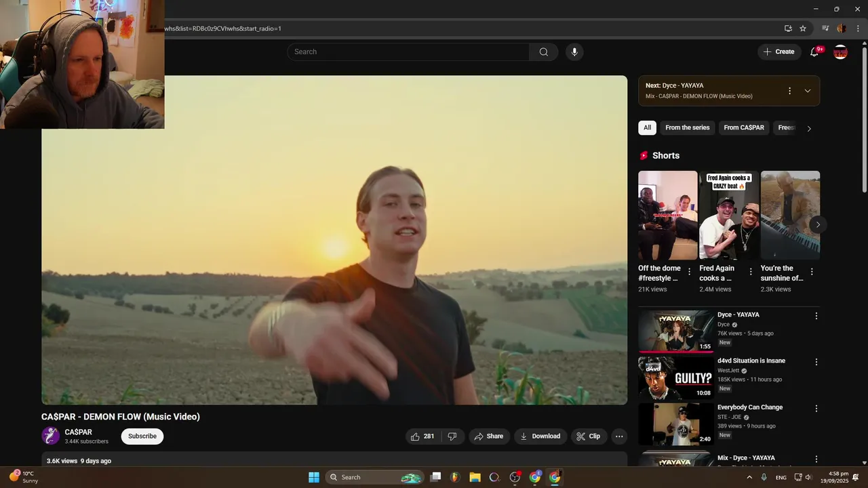Click the Dyce channel name
This screenshot has width=868, height=488.
click(x=724, y=325)
